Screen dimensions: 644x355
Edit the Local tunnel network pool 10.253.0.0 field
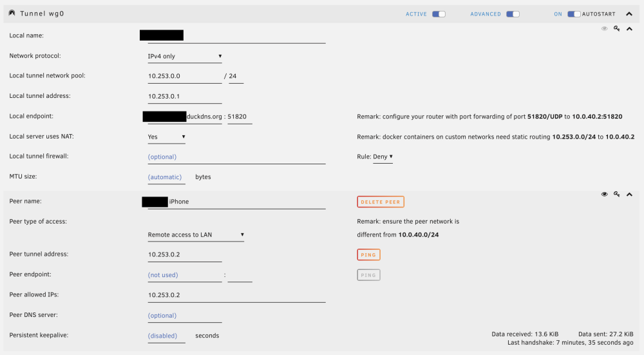(185, 76)
